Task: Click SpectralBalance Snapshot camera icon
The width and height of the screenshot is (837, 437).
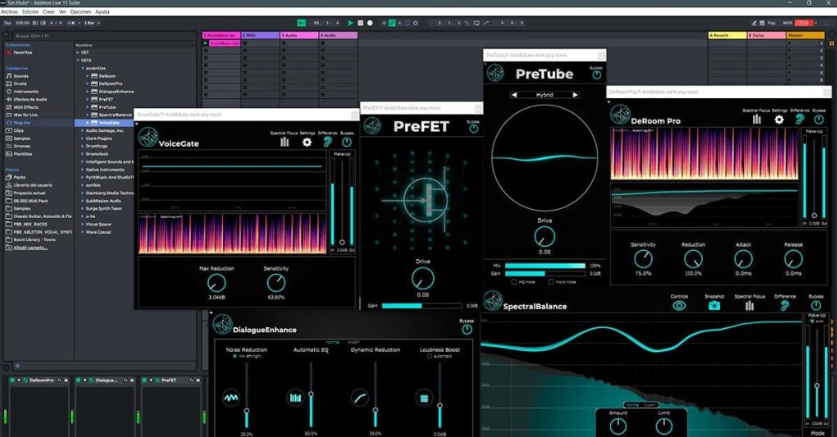Action: (714, 306)
